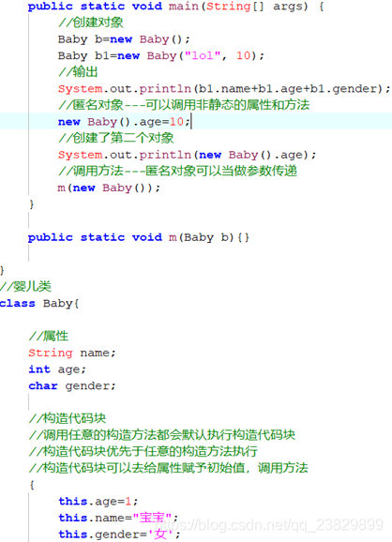Click 'public static void m(Baby b){}' line
392x542 pixels.
[x=138, y=237]
